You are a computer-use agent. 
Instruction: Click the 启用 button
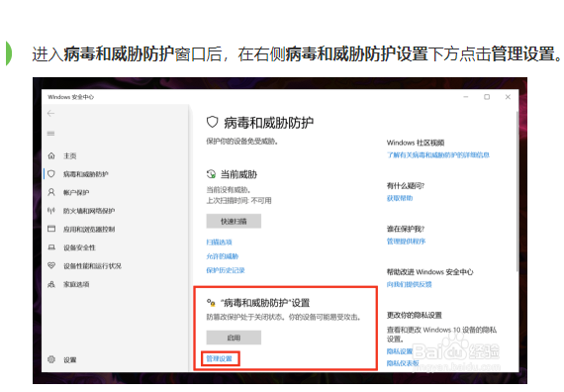(234, 338)
